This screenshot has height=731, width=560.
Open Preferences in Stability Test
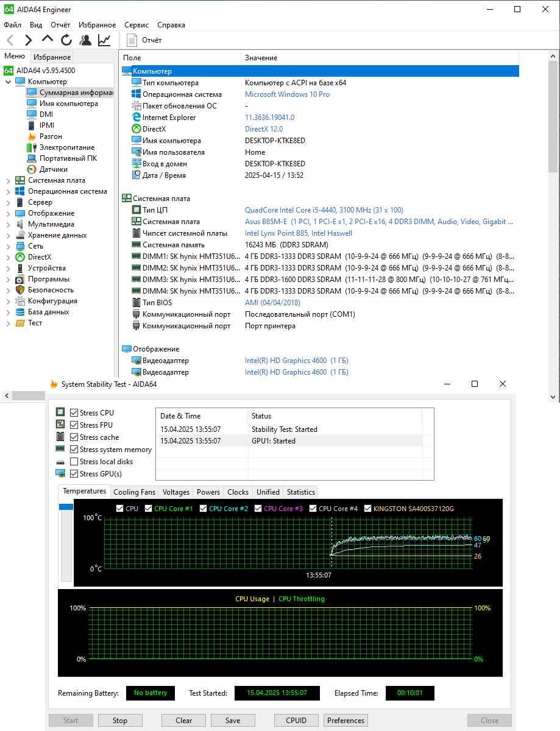coord(346,720)
